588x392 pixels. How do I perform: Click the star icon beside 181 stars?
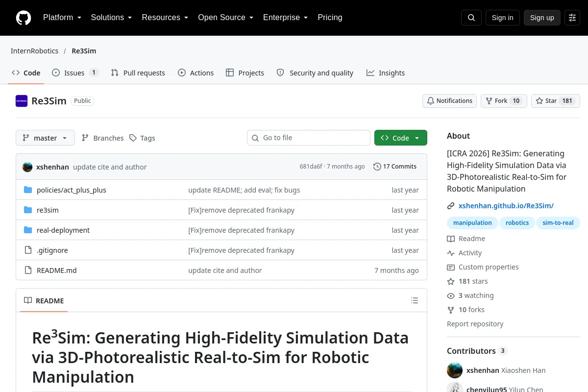coord(451,281)
